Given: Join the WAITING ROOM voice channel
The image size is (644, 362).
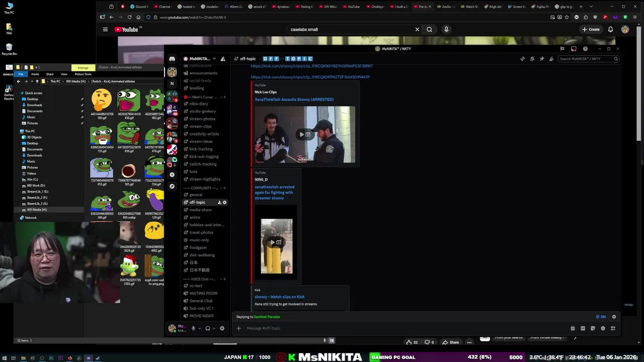Looking at the screenshot, I should [203, 293].
